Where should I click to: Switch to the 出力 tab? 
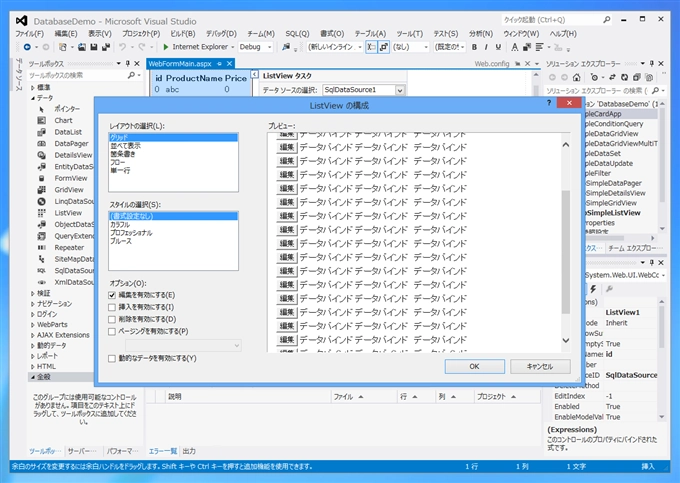pyautogui.click(x=189, y=451)
